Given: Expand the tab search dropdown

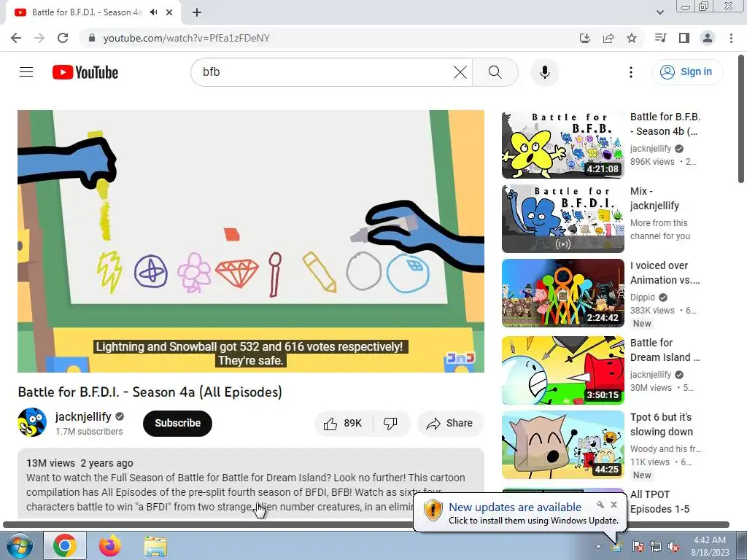Looking at the screenshot, I should coord(659,12).
